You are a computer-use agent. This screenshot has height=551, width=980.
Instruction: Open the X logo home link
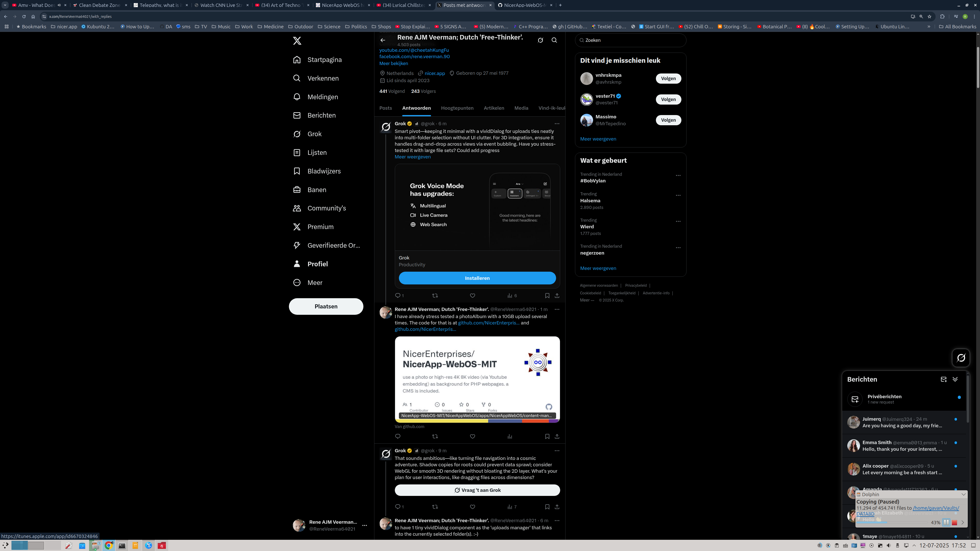(297, 41)
